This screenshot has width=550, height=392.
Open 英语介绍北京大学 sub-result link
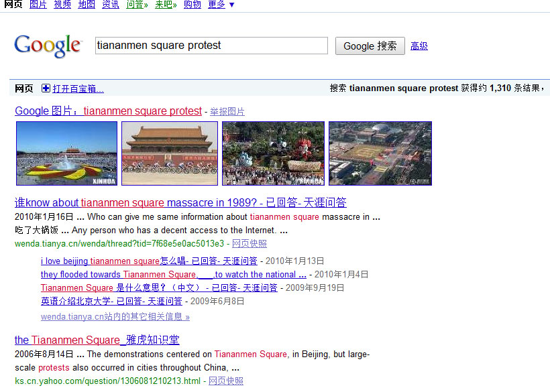point(111,301)
